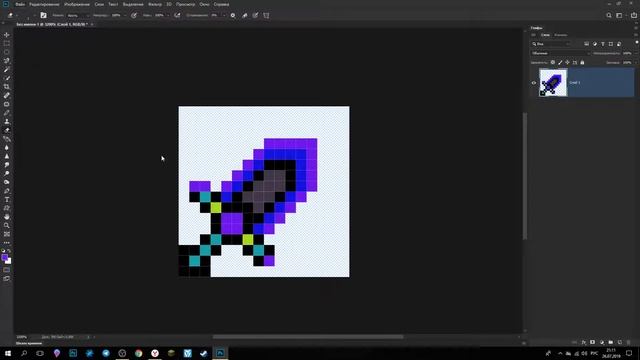Select the Eraser tool in the toolbar
640x360 pixels.
pos(7,130)
